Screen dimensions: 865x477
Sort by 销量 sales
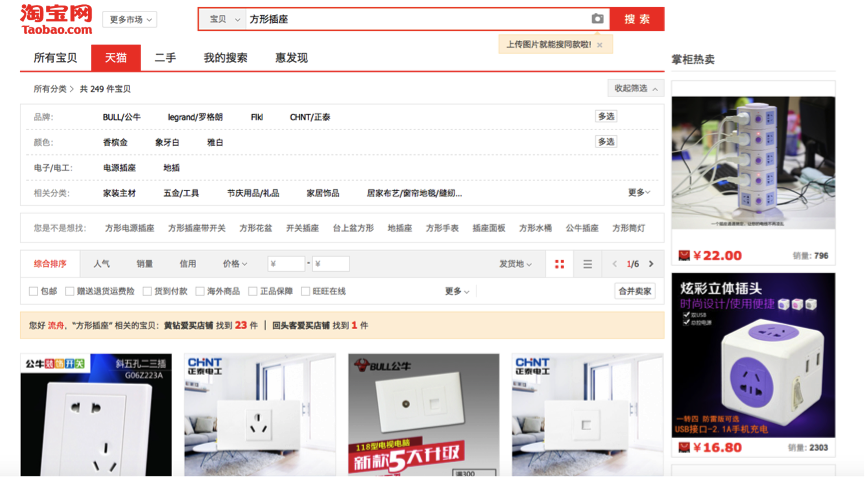(x=145, y=264)
